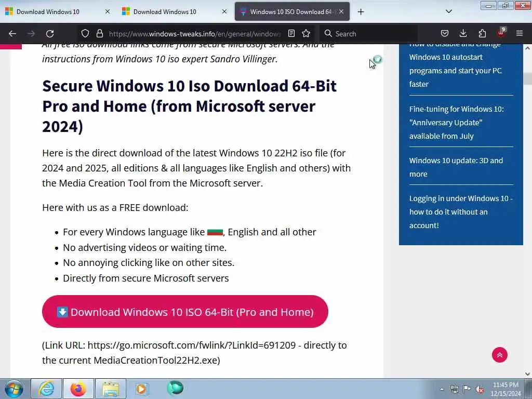Viewport: 532px width, 399px height.
Task: Click Download Windows 10 ISO 64-Bit button
Action: click(185, 312)
